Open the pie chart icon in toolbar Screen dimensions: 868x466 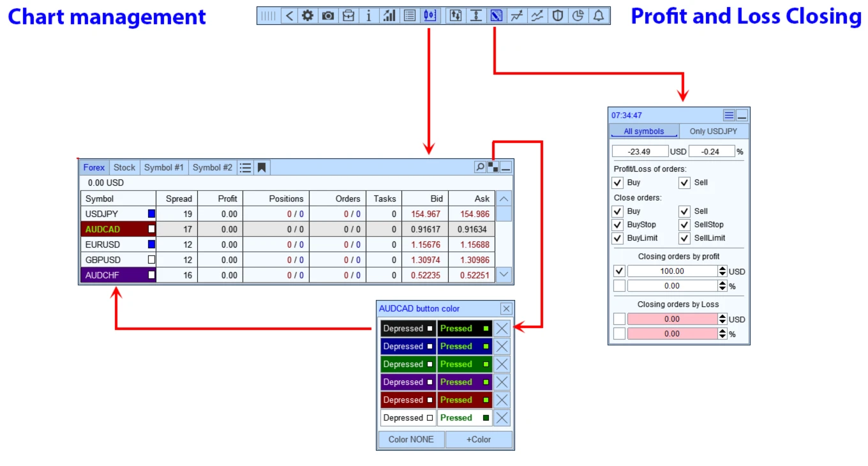click(578, 15)
